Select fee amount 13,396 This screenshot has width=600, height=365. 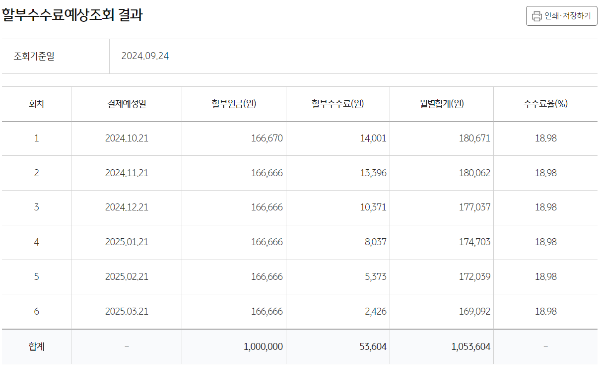(373, 173)
